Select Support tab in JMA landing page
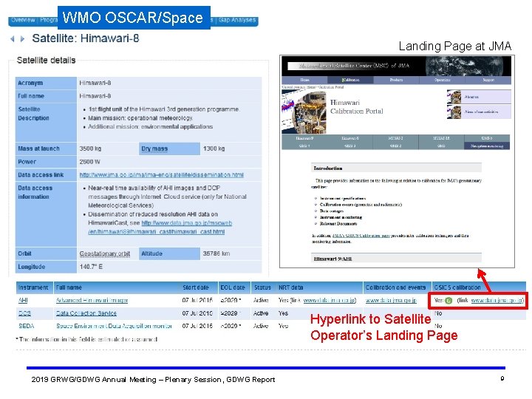Screen dimensions: 532x399 click(x=488, y=80)
